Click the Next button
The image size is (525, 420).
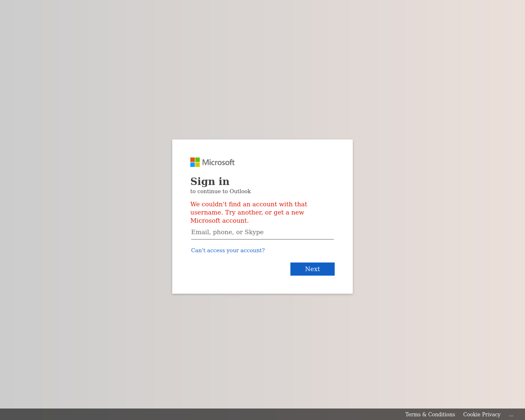(x=313, y=269)
